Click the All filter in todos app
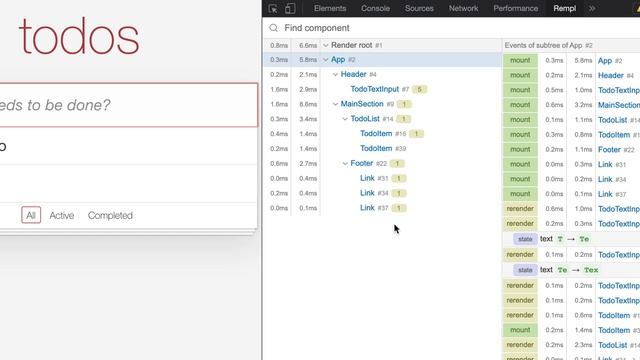Viewport: 640px width, 360px height. (31, 215)
